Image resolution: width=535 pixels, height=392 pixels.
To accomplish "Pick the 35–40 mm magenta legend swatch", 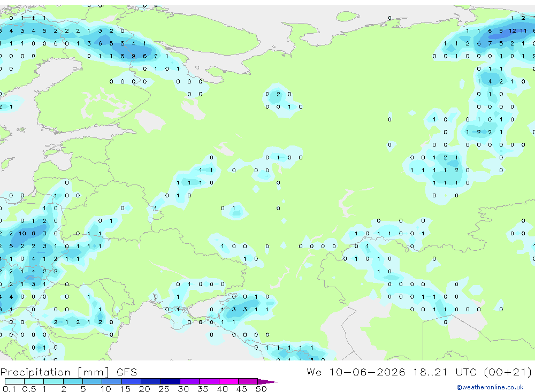I will [209, 381].
